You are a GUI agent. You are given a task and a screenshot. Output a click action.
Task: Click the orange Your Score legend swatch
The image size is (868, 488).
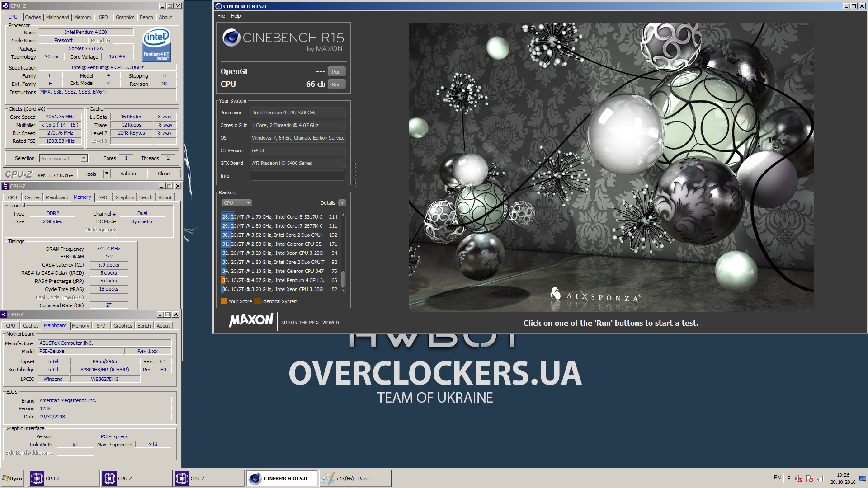(x=224, y=301)
